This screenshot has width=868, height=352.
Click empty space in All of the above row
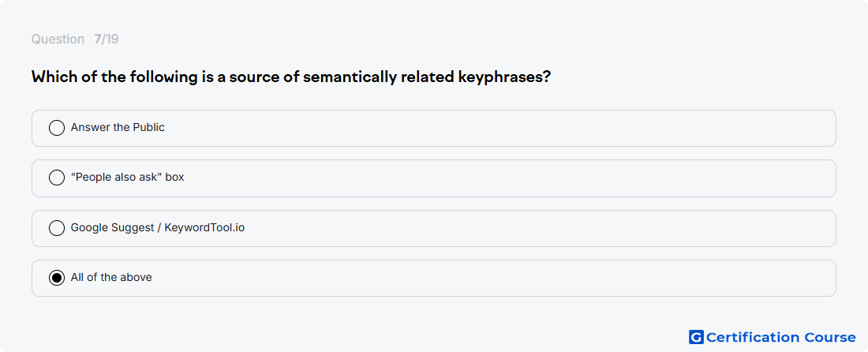[x=498, y=278]
